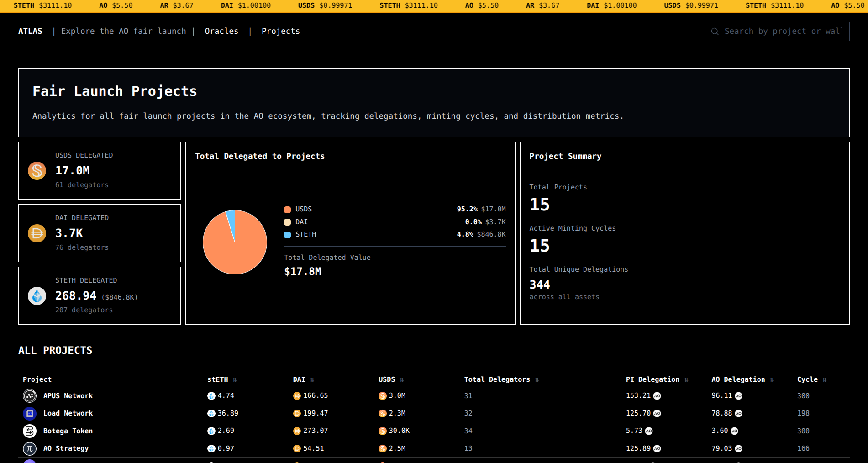Click the ATLAS home link
The width and height of the screenshot is (868, 463).
[x=30, y=31]
